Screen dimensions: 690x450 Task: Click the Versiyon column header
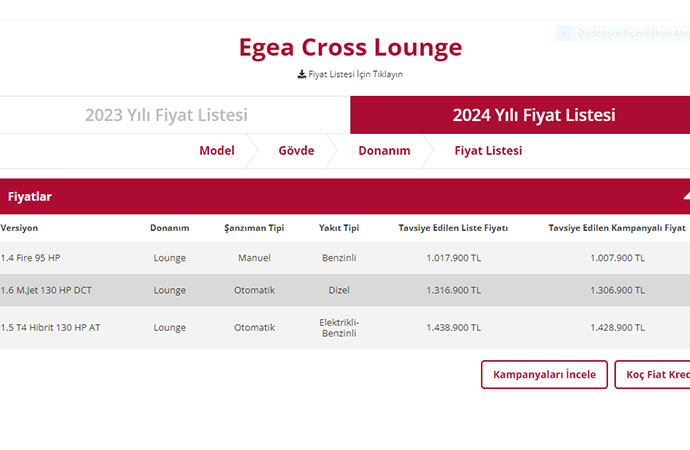click(x=20, y=228)
